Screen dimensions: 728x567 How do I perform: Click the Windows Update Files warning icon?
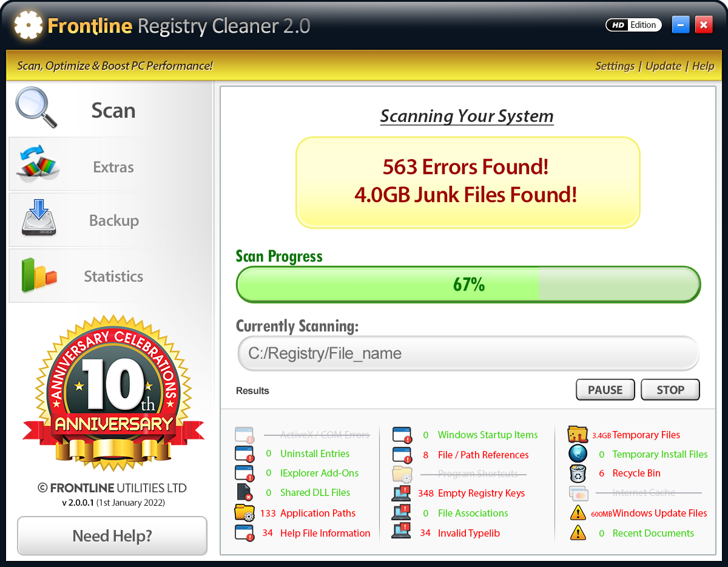[x=578, y=513]
